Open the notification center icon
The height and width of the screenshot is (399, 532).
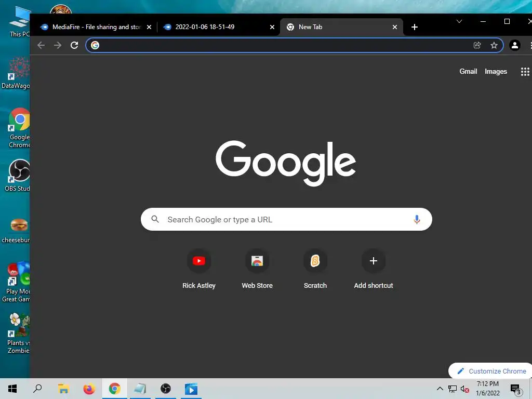click(515, 389)
